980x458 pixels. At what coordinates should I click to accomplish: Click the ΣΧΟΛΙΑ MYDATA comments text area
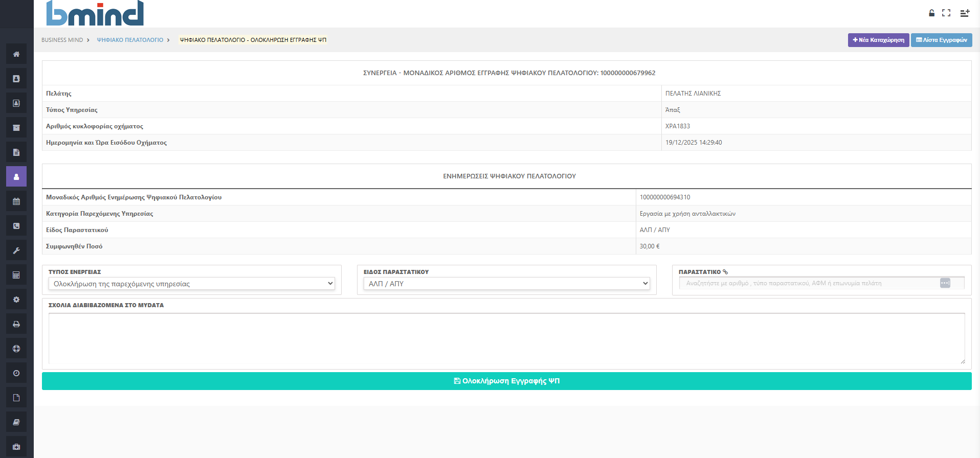pyautogui.click(x=506, y=338)
